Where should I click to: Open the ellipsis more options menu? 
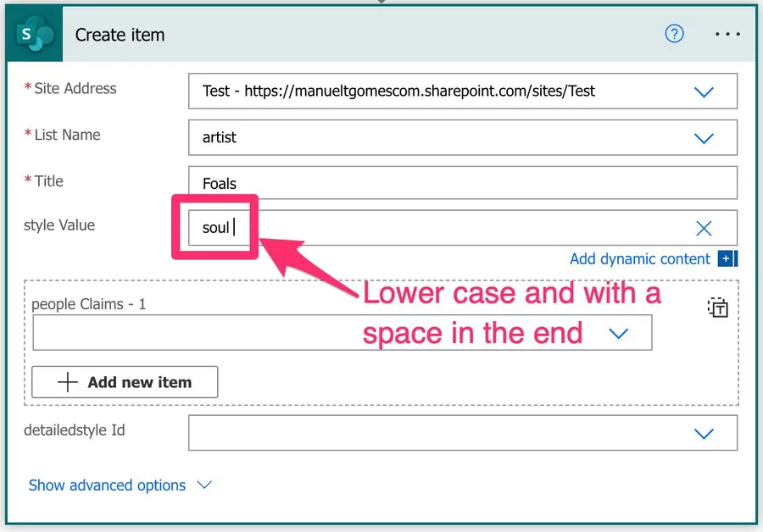pyautogui.click(x=727, y=35)
